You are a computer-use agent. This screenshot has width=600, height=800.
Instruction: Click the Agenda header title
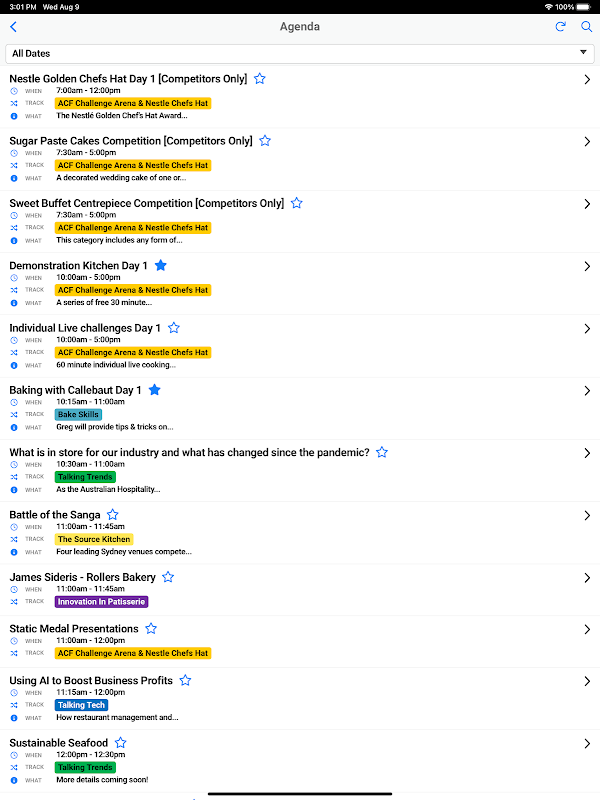tap(300, 27)
